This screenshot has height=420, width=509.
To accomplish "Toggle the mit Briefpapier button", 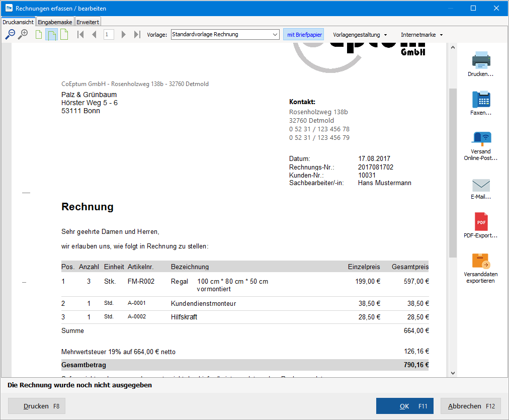I will coord(304,34).
